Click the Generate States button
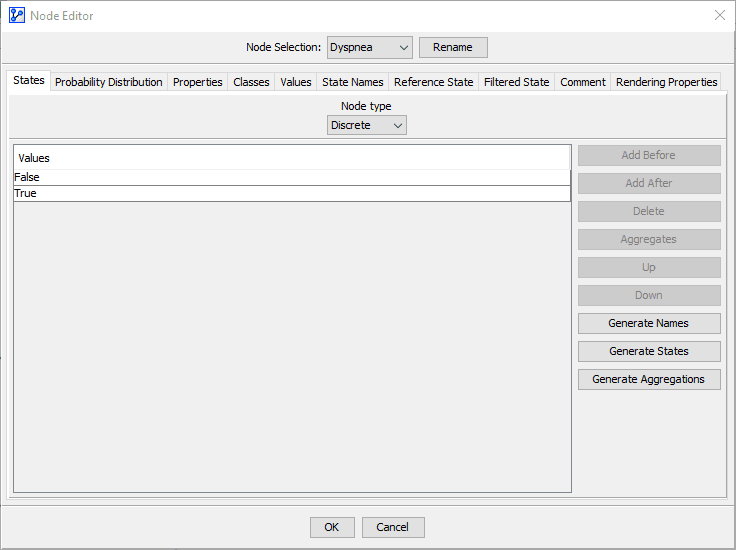This screenshot has height=550, width=736. tap(649, 351)
